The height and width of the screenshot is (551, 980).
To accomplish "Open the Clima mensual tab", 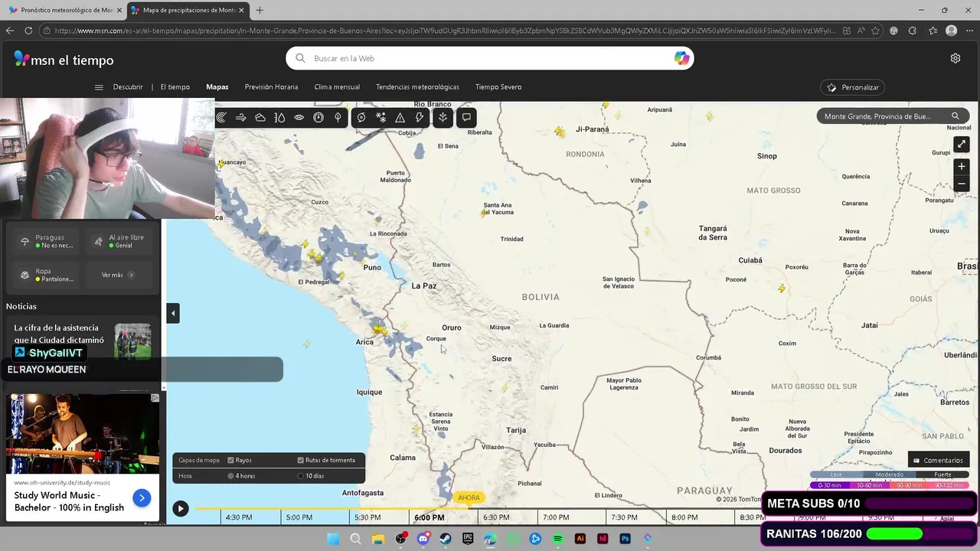I will (337, 87).
